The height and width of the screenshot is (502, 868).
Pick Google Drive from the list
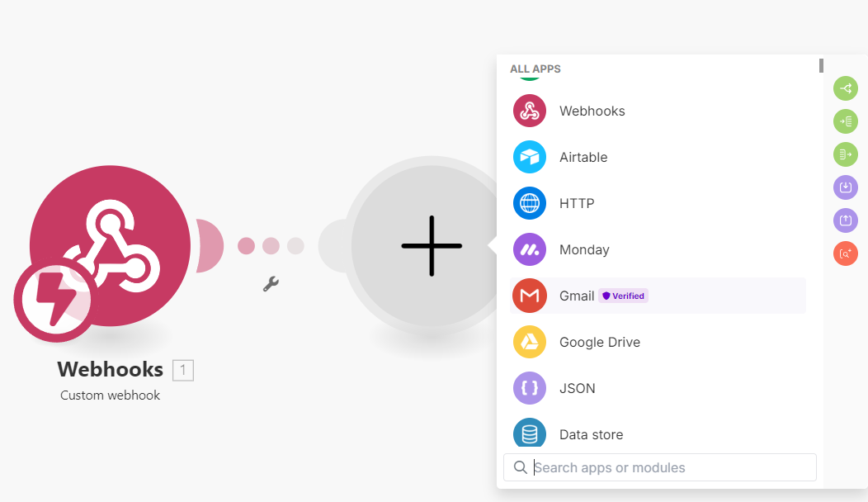658,343
